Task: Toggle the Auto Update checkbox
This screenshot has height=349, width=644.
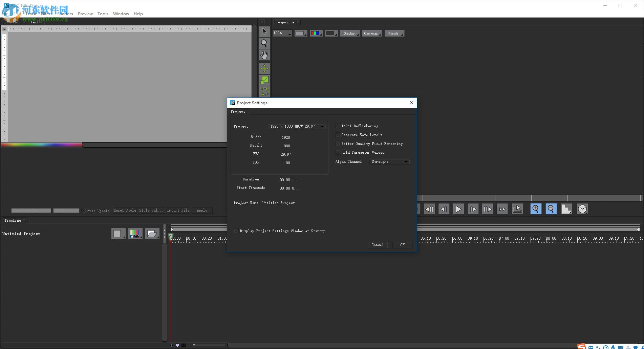Action: [x=84, y=211]
